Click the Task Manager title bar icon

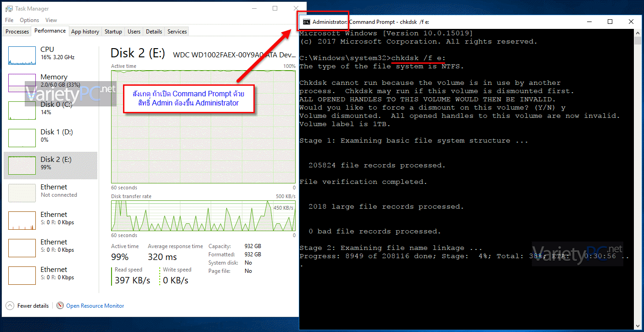[9, 9]
